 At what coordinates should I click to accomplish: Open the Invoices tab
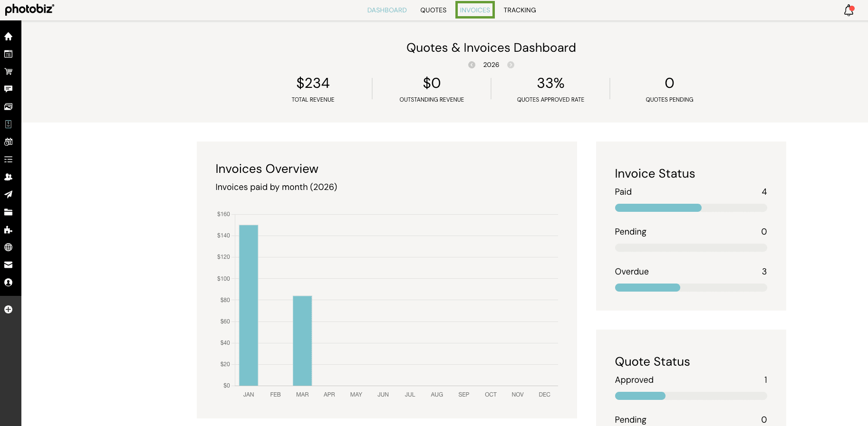click(x=475, y=10)
